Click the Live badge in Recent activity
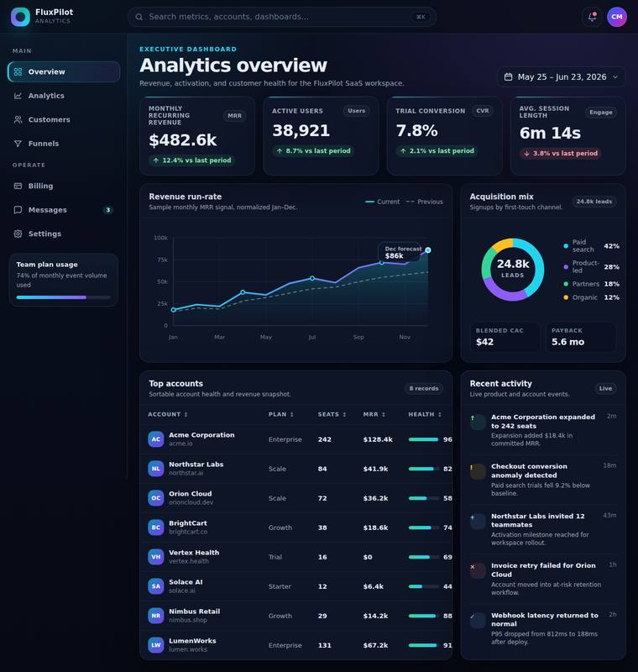This screenshot has height=672, width=638. (605, 388)
